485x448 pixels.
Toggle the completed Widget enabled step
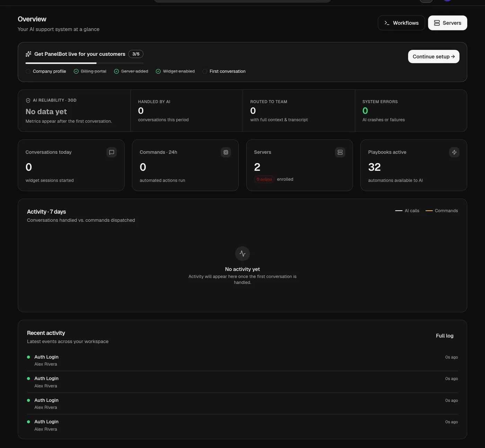(x=175, y=71)
